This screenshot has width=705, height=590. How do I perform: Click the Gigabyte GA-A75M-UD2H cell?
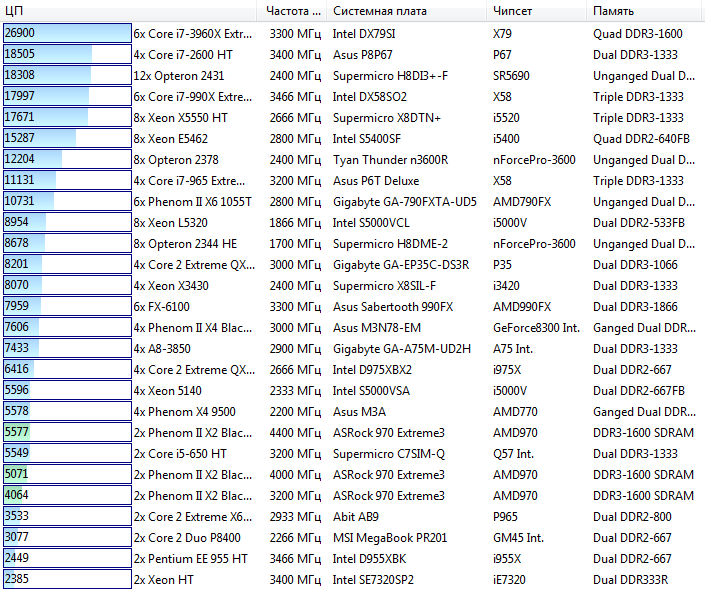pos(402,349)
